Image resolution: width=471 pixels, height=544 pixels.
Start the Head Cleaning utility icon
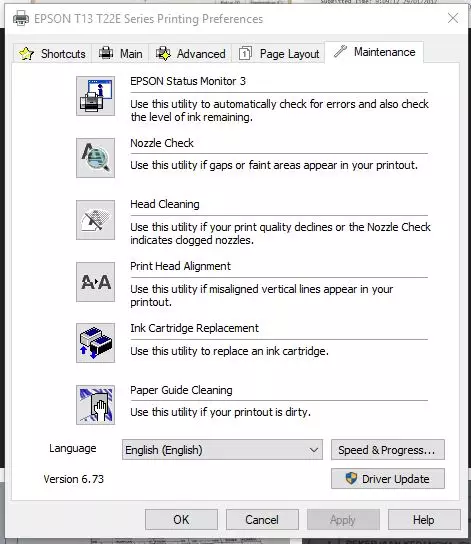95,220
